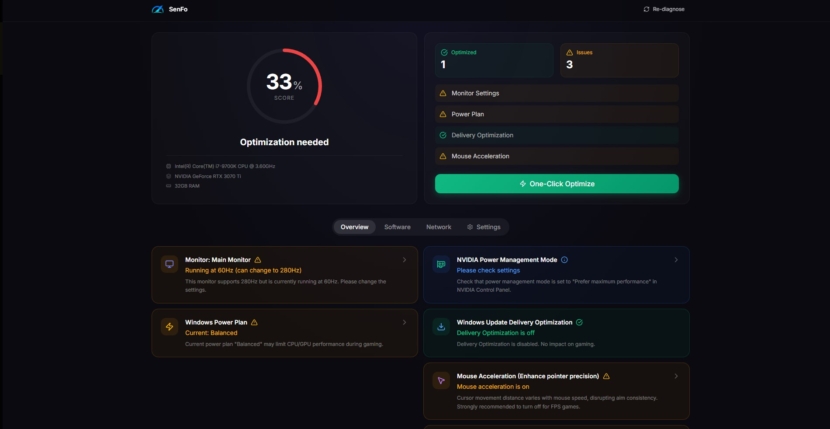Click warning icon next to Windows Power Plan
The width and height of the screenshot is (830, 429).
[x=254, y=322]
